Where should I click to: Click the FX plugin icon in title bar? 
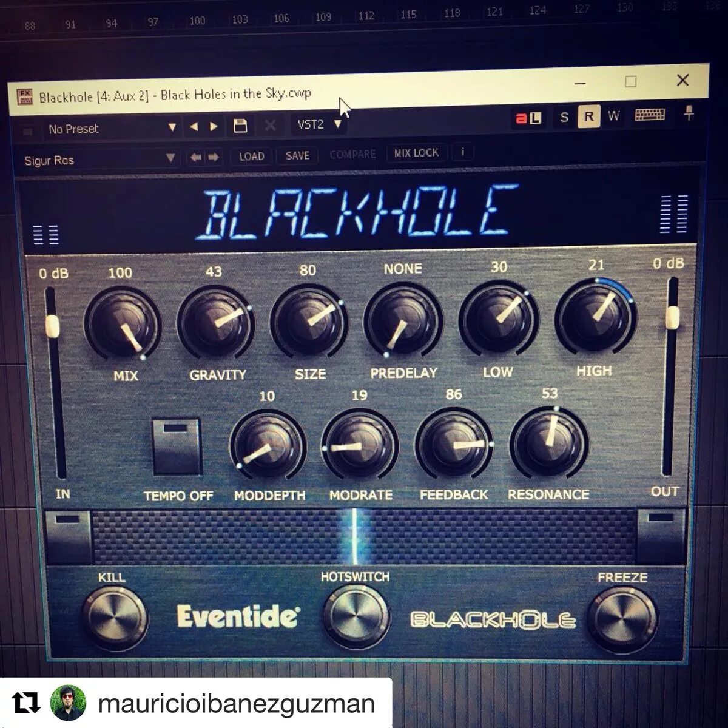point(25,96)
